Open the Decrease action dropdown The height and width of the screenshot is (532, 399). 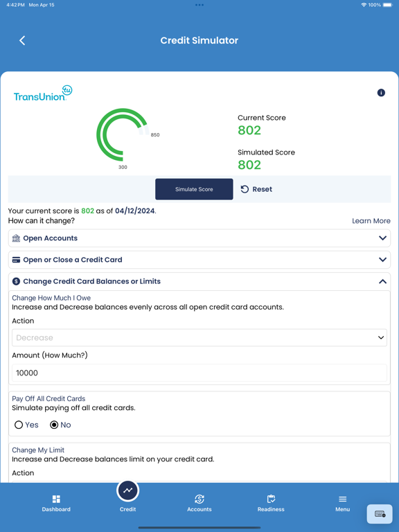pos(199,337)
